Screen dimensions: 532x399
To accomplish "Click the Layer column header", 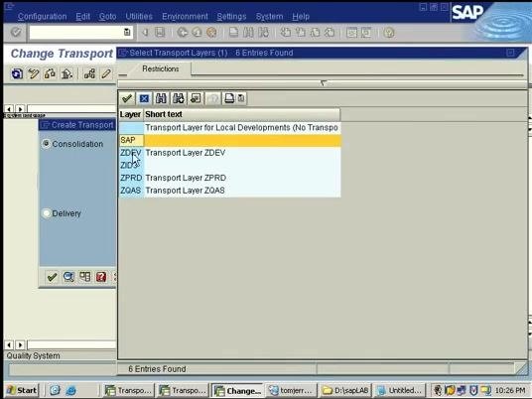I will pyautogui.click(x=131, y=114).
